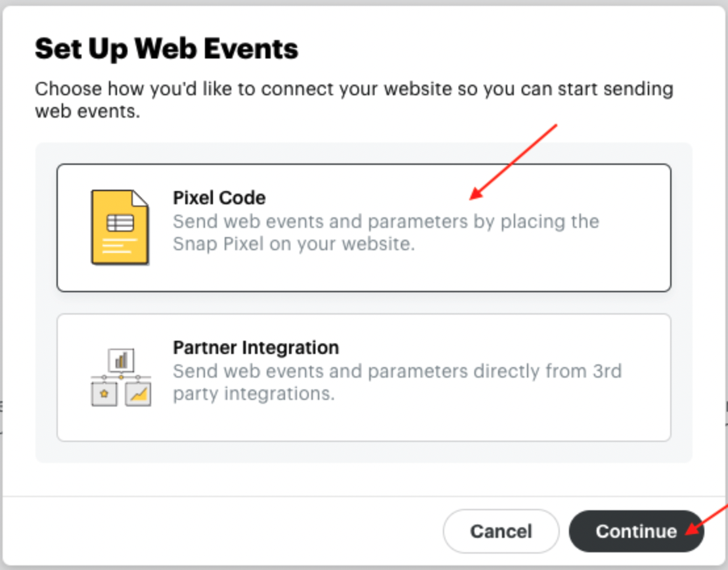Click the bar chart box in Partner icon
The width and height of the screenshot is (728, 570).
click(121, 361)
